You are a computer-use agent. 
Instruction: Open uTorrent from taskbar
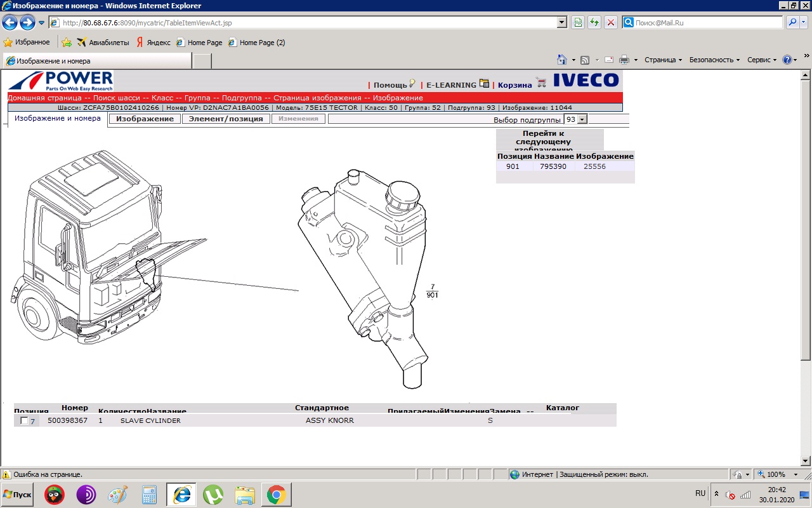tap(213, 494)
